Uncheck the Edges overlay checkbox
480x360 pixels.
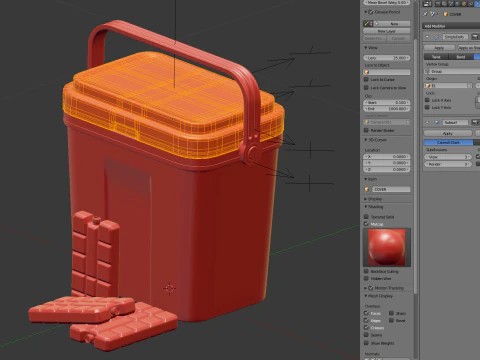[366, 320]
